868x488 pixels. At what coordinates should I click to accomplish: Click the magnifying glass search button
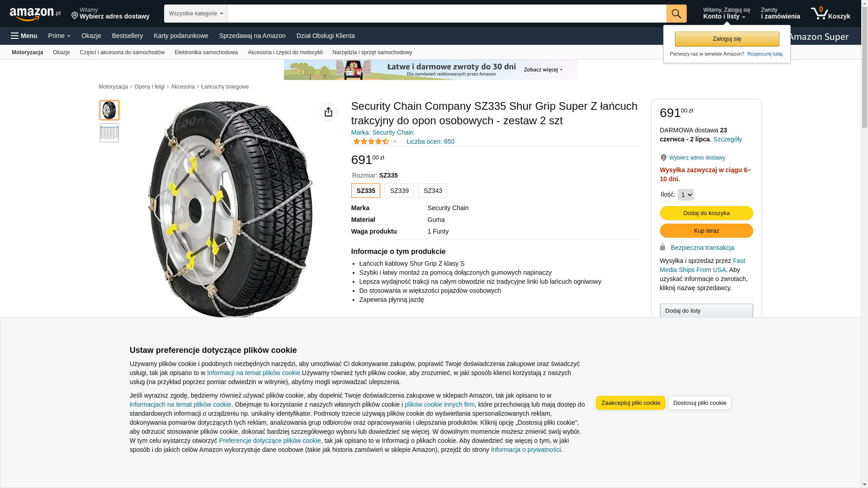[676, 14]
